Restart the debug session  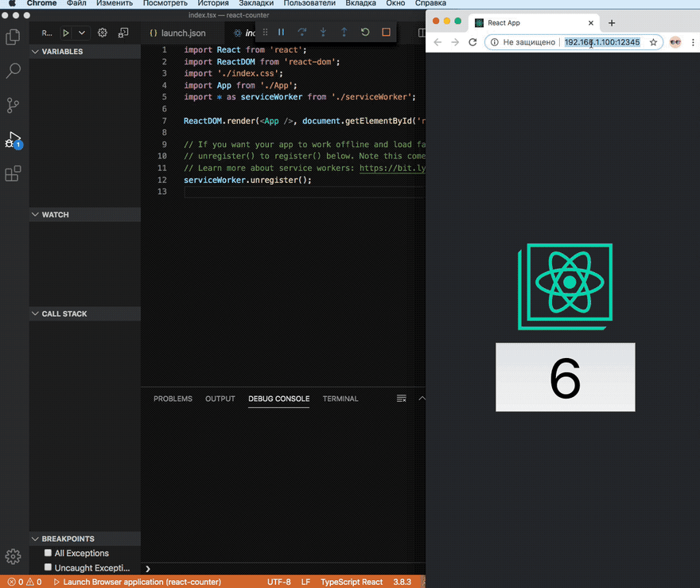point(365,32)
